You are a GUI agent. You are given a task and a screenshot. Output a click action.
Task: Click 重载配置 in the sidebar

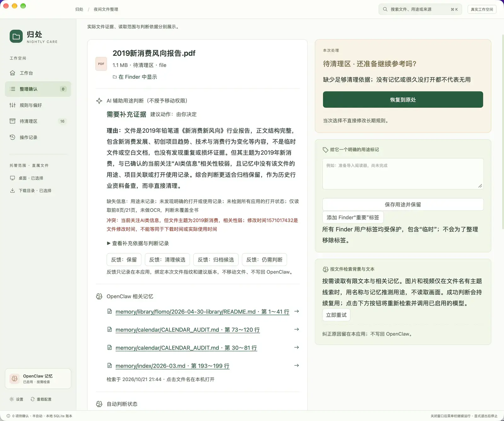click(41, 399)
